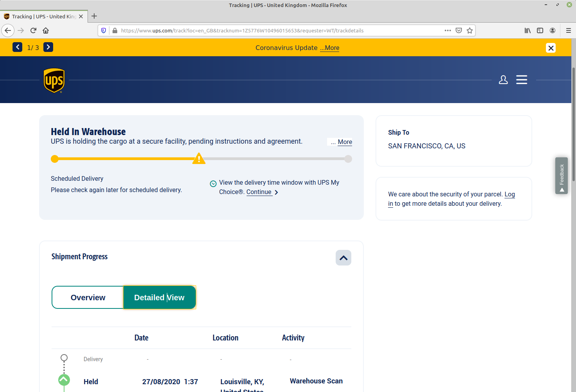Image resolution: width=576 pixels, height=392 pixels.
Task: Open tracking protection shield in address bar
Action: [x=104, y=30]
